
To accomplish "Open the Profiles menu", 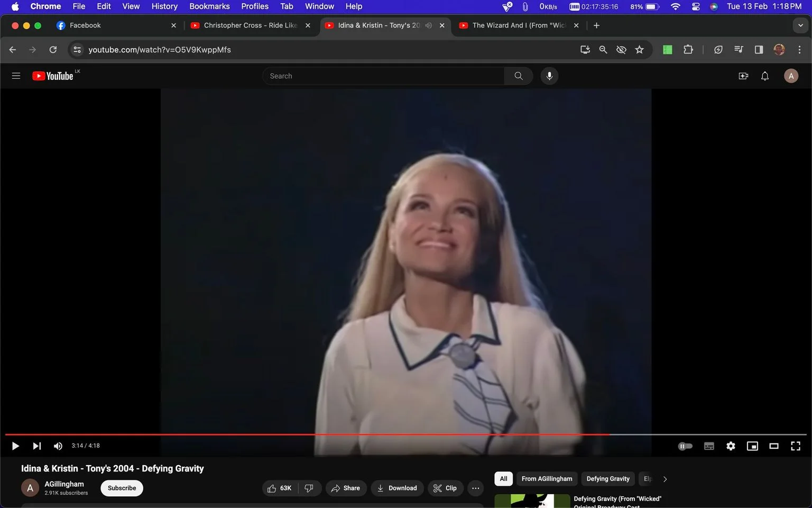I will [x=255, y=6].
